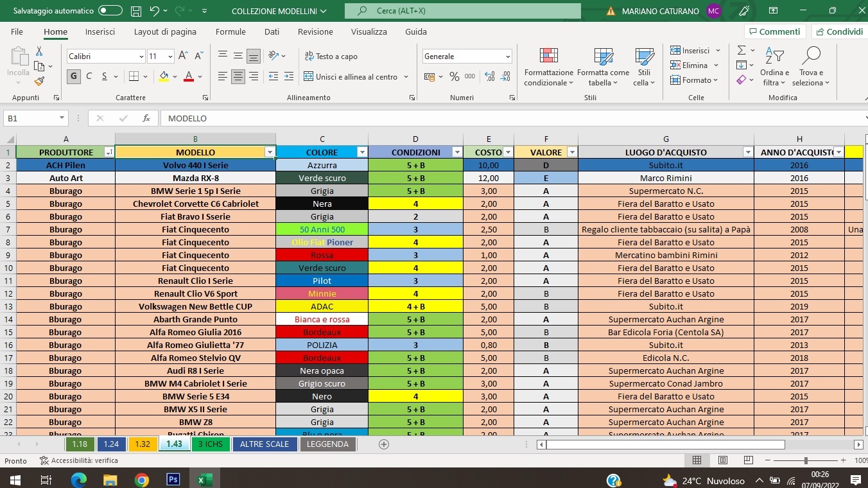Align text to middle of cell

(x=238, y=56)
